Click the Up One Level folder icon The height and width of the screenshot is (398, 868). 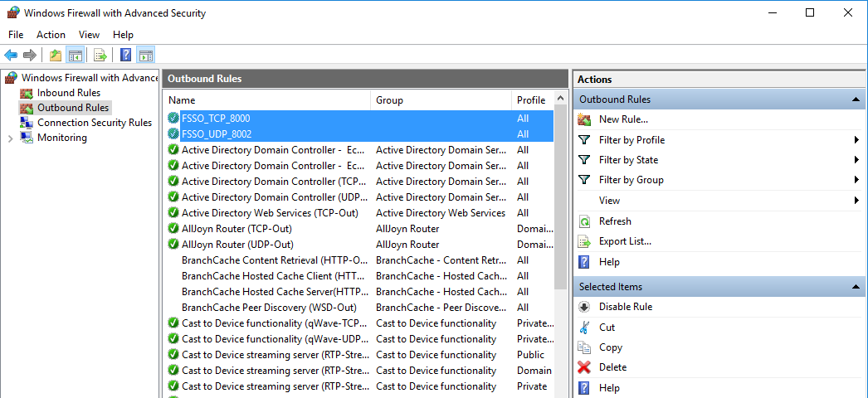pyautogui.click(x=55, y=56)
